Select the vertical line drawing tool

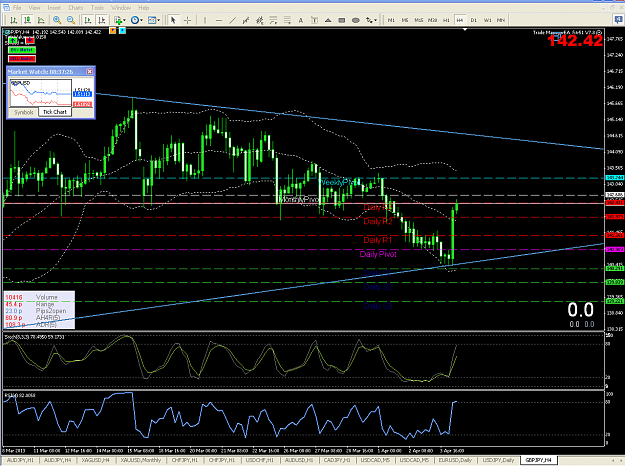tap(205, 20)
